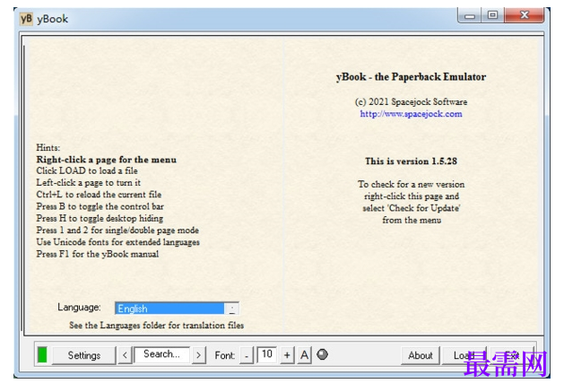Minimize the yBook window
The image size is (564, 392).
tap(469, 16)
